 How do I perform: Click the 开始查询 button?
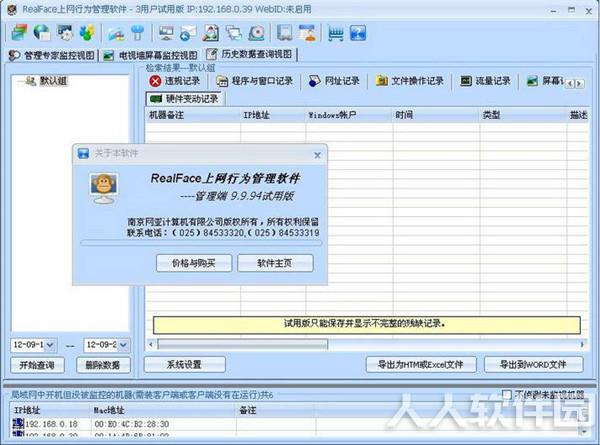click(37, 365)
